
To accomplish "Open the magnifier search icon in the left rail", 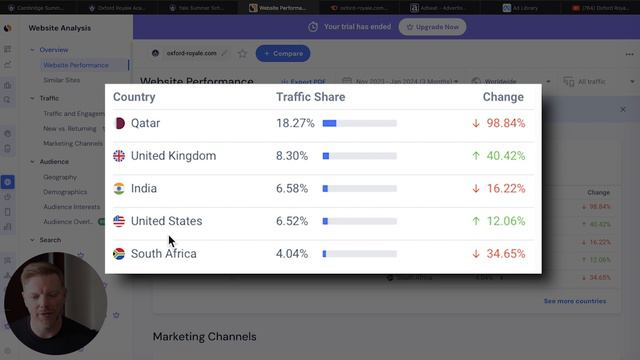I will click(x=7, y=100).
